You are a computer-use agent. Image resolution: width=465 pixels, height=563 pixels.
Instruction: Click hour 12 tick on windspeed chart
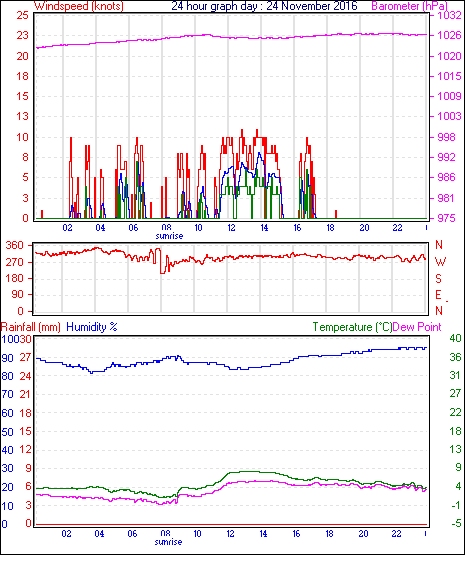tap(231, 228)
